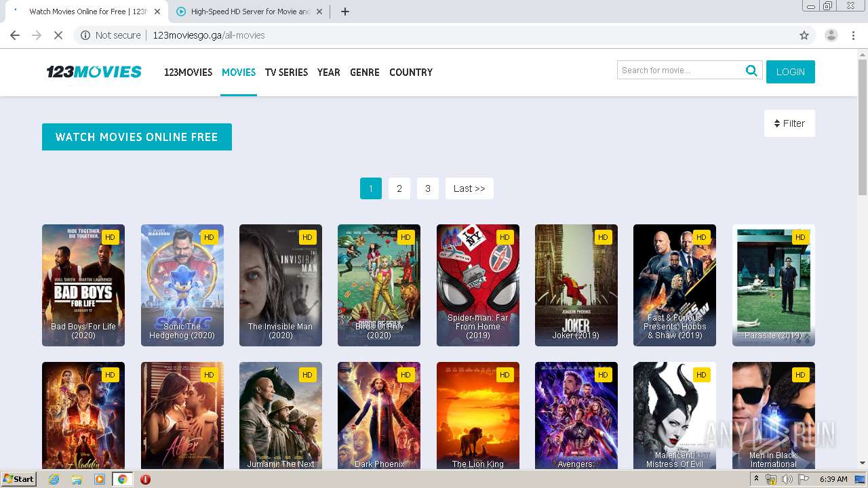Click the HD badge on Parasite poster

point(800,237)
